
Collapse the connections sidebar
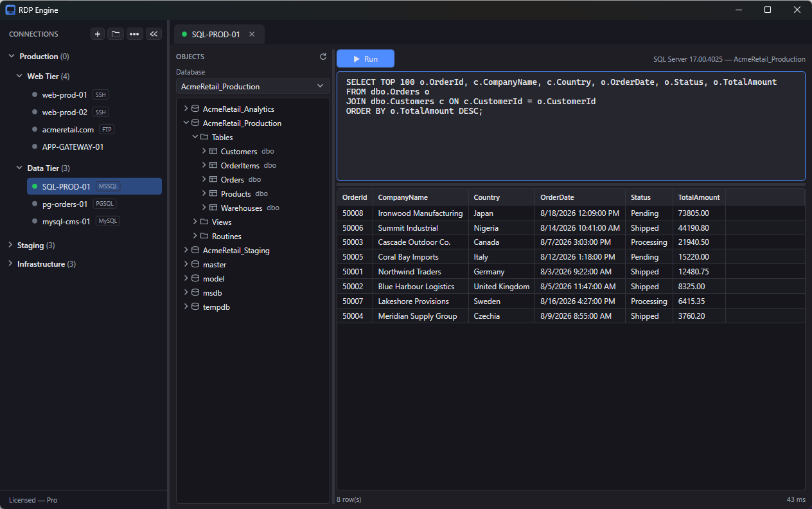point(154,34)
